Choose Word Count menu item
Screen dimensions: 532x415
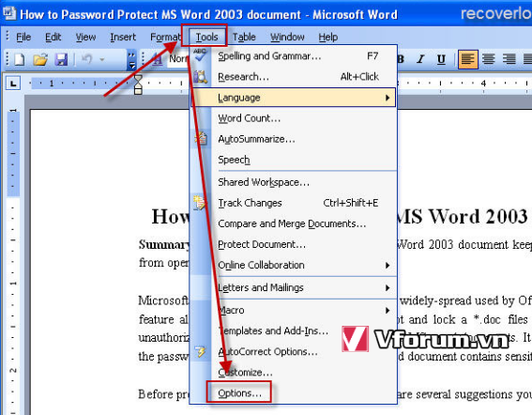[294, 118]
